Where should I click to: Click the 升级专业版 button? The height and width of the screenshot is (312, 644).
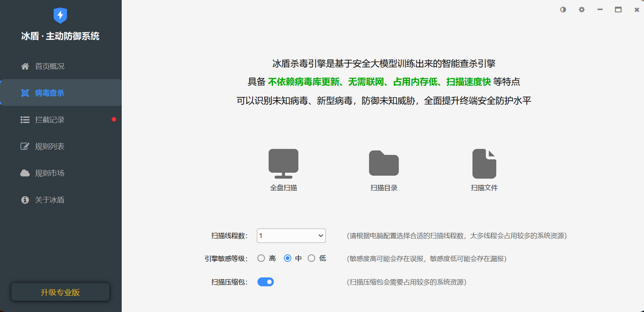(x=60, y=292)
